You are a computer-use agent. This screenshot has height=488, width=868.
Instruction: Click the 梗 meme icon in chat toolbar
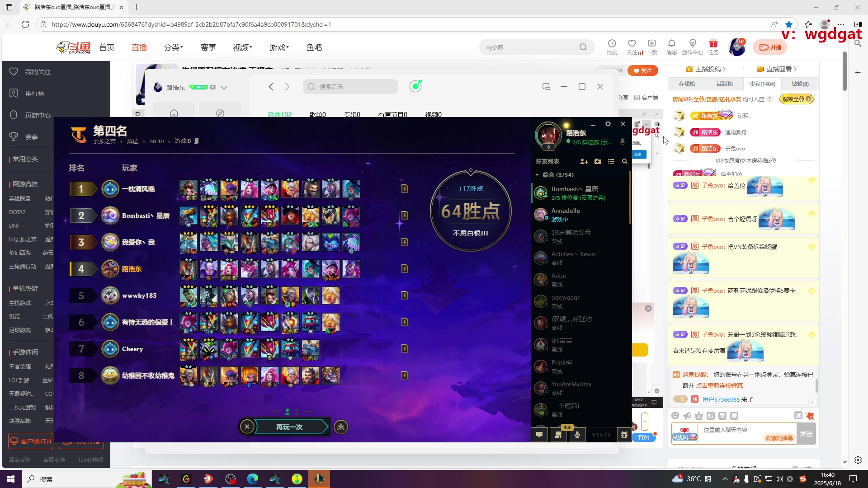point(734,416)
